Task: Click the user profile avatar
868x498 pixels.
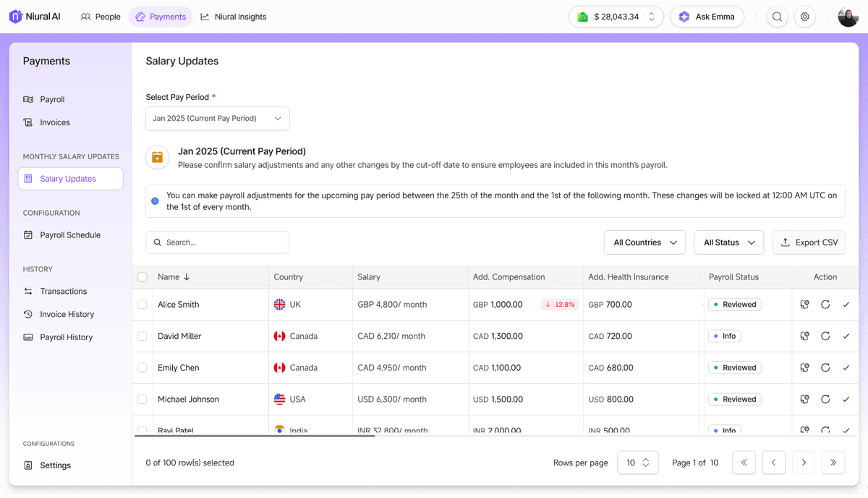Action: click(848, 17)
